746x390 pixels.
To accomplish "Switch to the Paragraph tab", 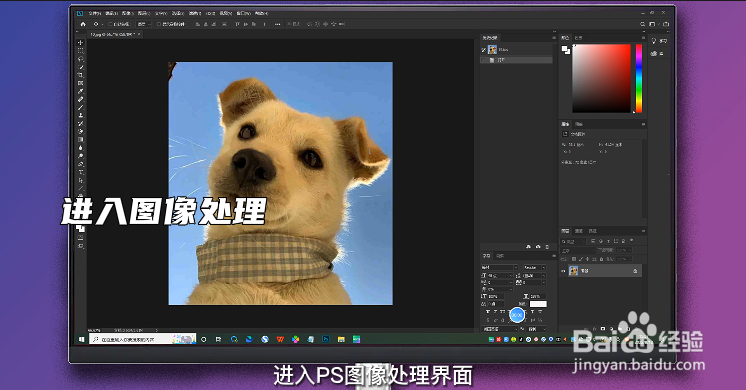I will 500,256.
